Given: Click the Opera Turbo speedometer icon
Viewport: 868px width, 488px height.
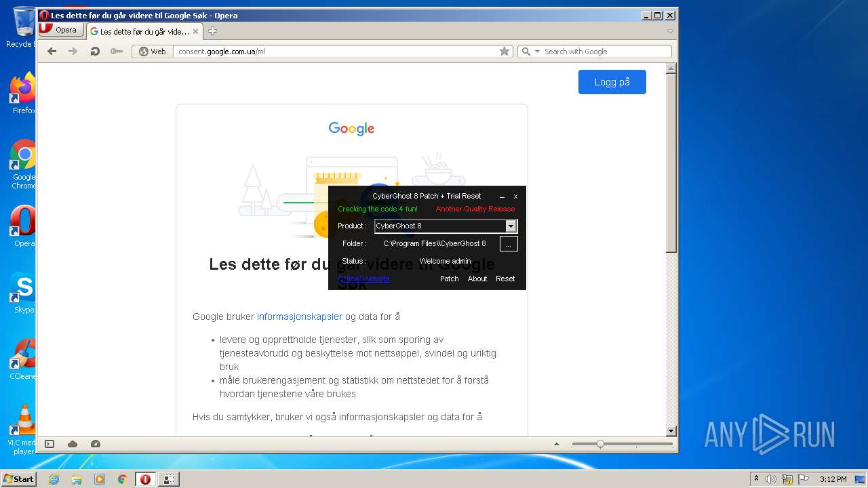Looking at the screenshot, I should [96, 444].
